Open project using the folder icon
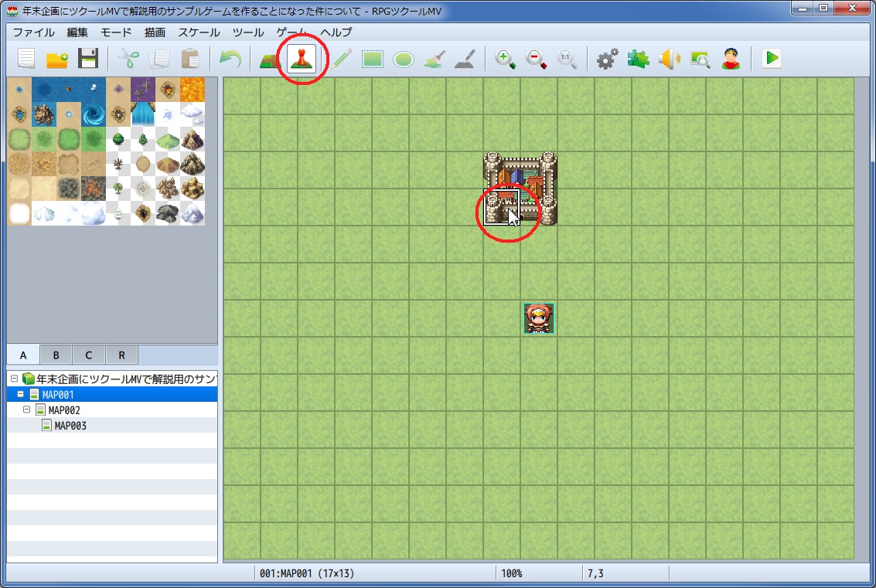876x588 pixels. (57, 58)
